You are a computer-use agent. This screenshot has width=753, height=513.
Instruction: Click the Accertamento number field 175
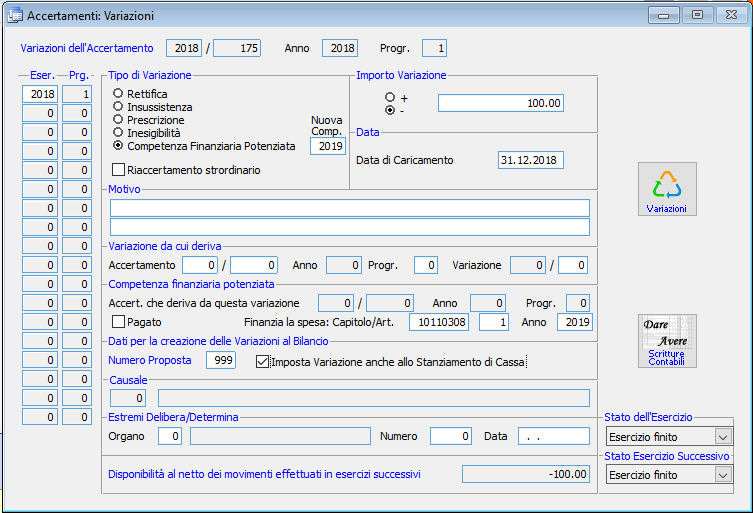[237, 48]
